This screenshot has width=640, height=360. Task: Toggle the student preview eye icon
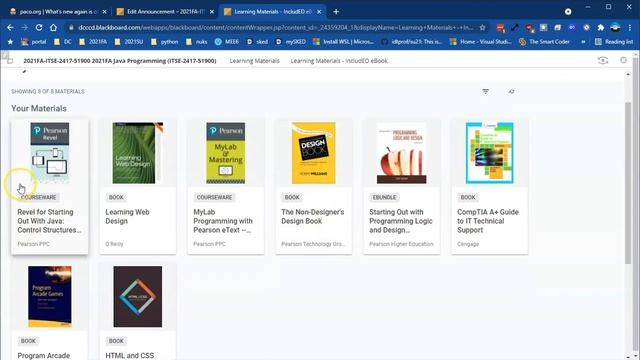tap(603, 60)
